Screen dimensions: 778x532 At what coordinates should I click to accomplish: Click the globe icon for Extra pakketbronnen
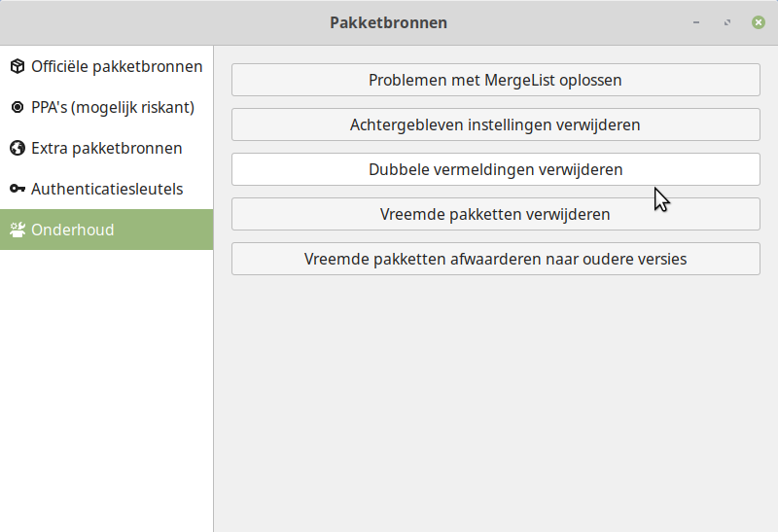(x=18, y=148)
